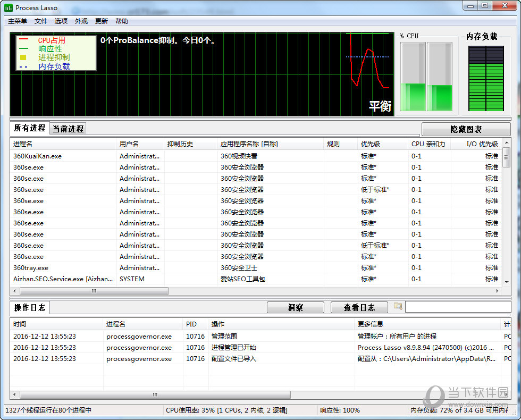Click the CPU使用率: 35% status bar entry
Viewport: 521px width, 420px height.
tap(226, 410)
